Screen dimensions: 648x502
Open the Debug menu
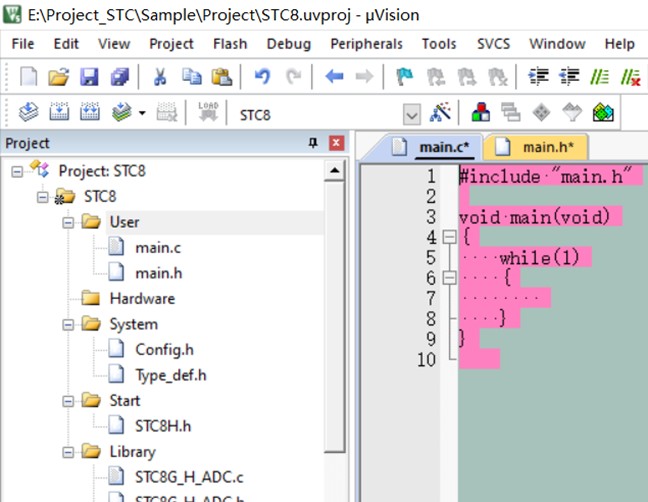(289, 43)
